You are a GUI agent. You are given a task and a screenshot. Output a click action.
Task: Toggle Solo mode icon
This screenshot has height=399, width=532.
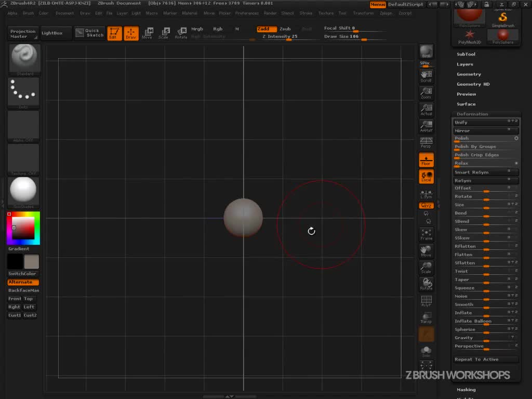[x=426, y=352]
